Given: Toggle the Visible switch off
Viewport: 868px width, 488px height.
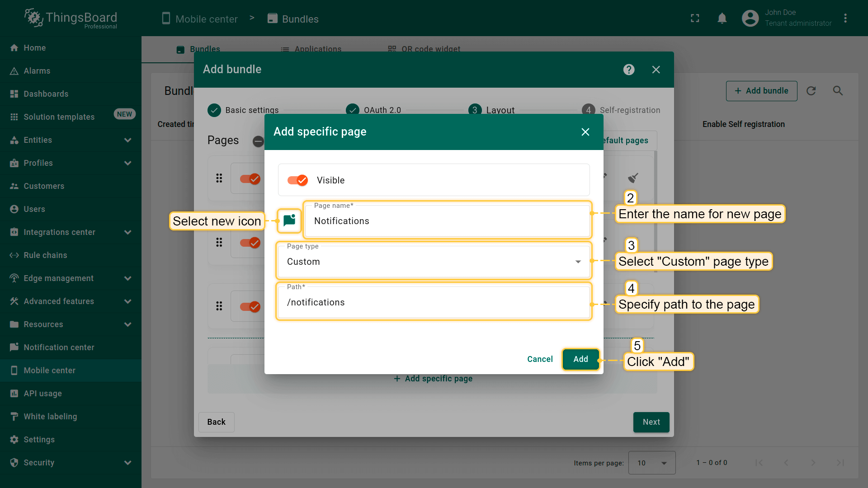Looking at the screenshot, I should click(297, 180).
